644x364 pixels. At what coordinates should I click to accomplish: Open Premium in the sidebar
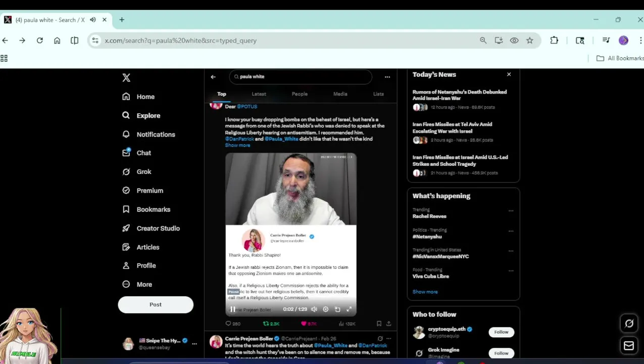142,191
